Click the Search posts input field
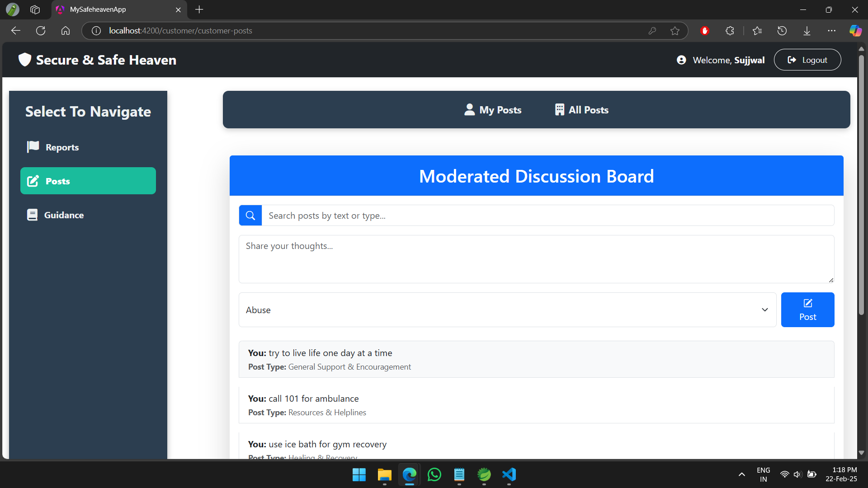Viewport: 868px width, 488px height. click(x=547, y=216)
